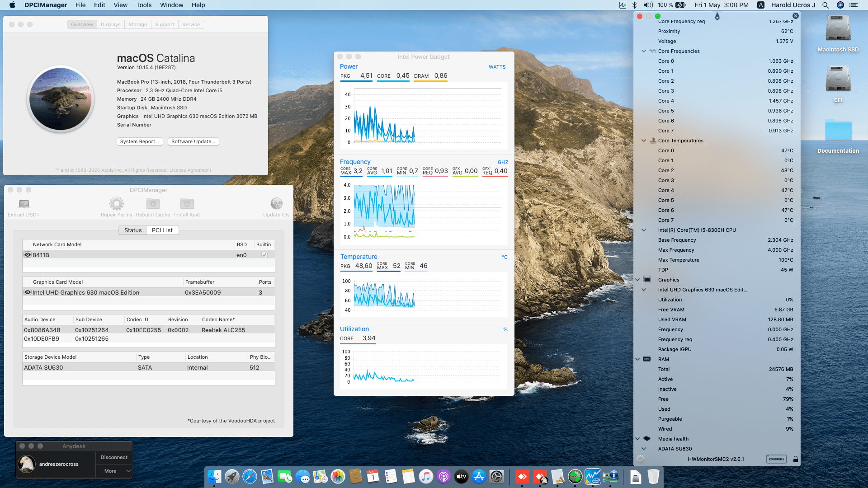Open the Support tab in About This Mac
Screen dimensions: 868x488
pyautogui.click(x=165, y=24)
